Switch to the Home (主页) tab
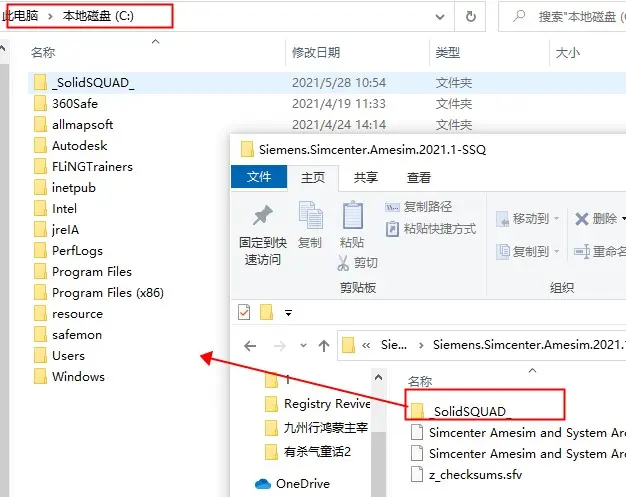626x497 pixels. pyautogui.click(x=313, y=177)
